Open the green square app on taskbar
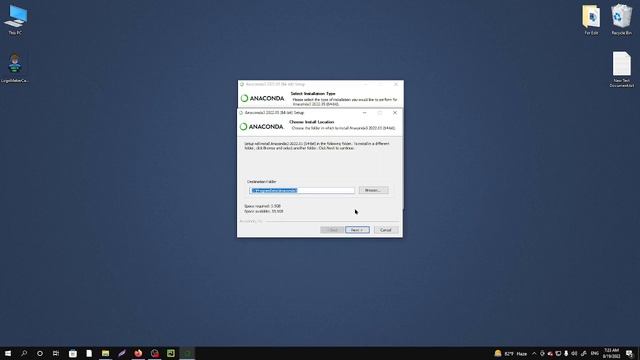 [x=171, y=353]
